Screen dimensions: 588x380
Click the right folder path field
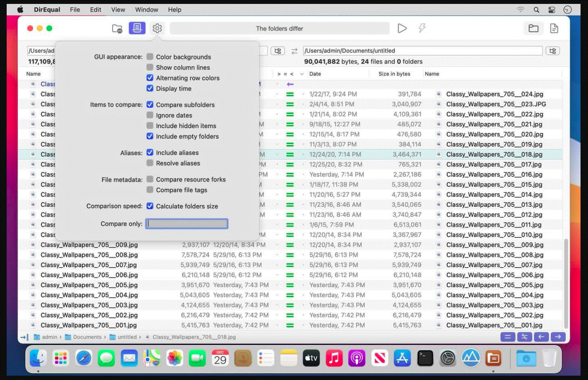[x=423, y=51]
